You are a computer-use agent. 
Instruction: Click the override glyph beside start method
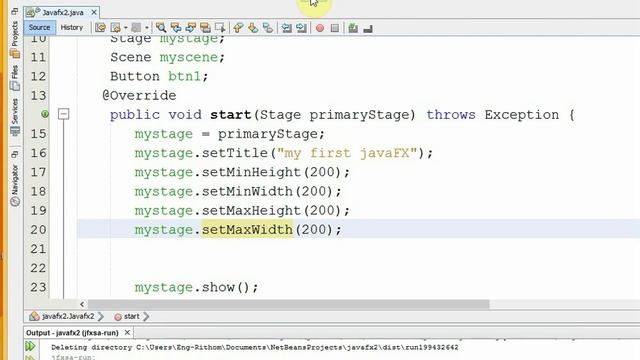click(x=45, y=114)
